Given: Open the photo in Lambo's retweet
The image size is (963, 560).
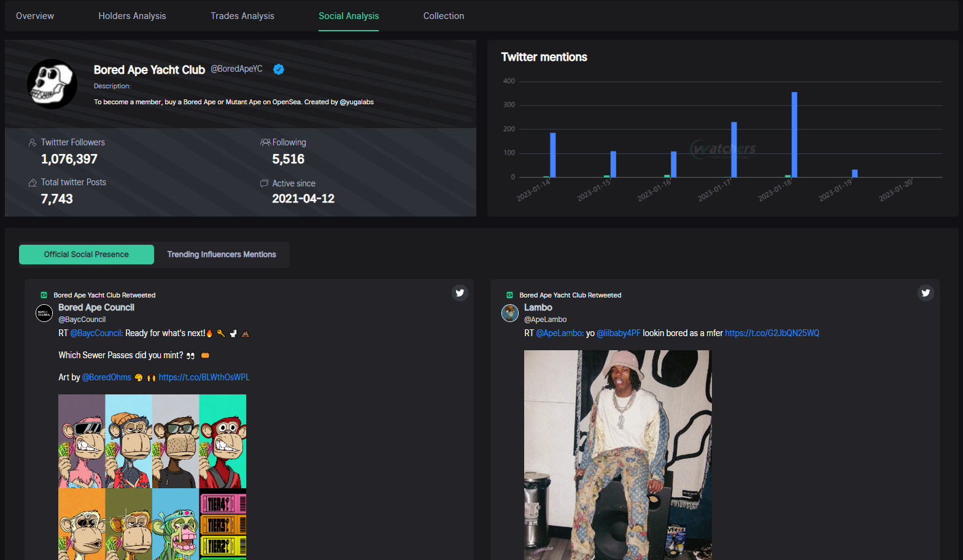Looking at the screenshot, I should pyautogui.click(x=617, y=455).
